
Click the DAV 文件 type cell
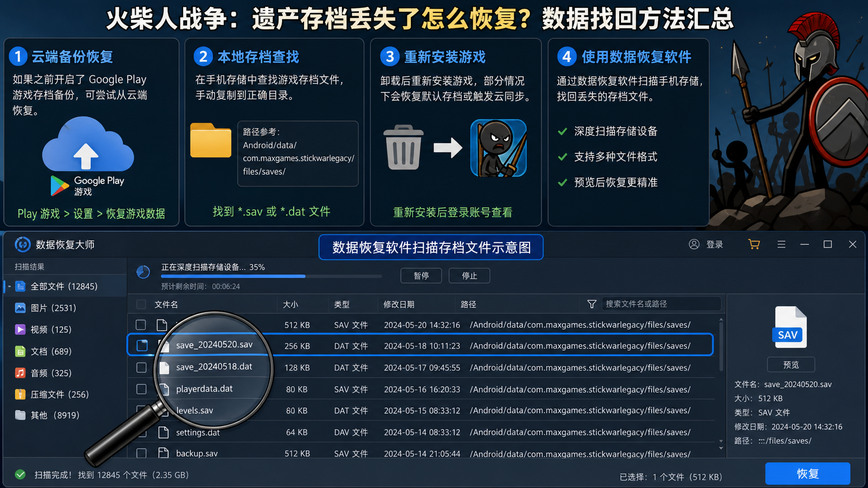[351, 433]
